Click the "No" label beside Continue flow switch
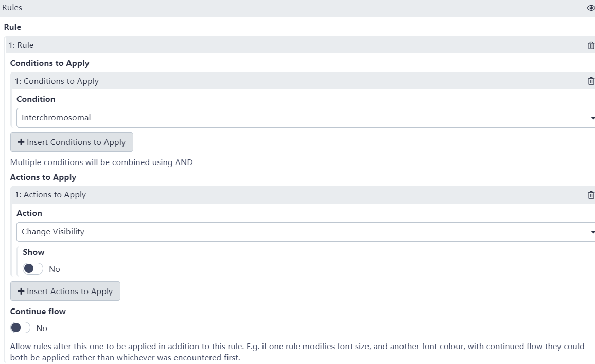 pos(42,329)
